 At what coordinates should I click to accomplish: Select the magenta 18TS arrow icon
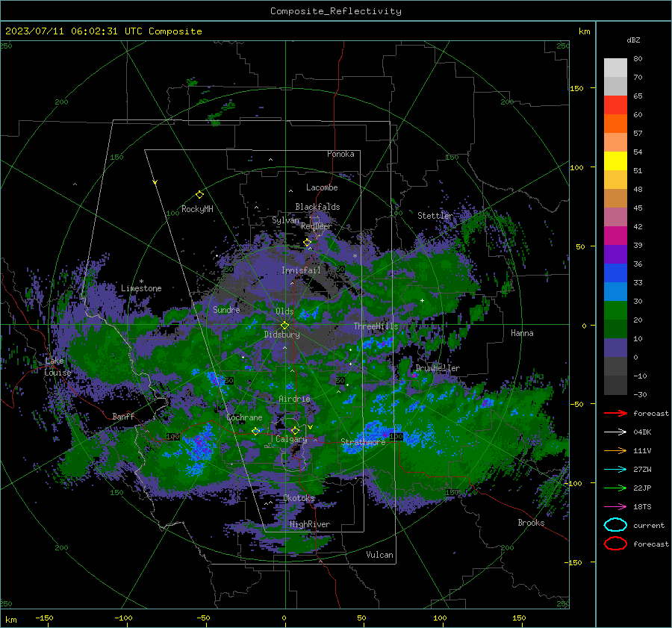point(615,507)
